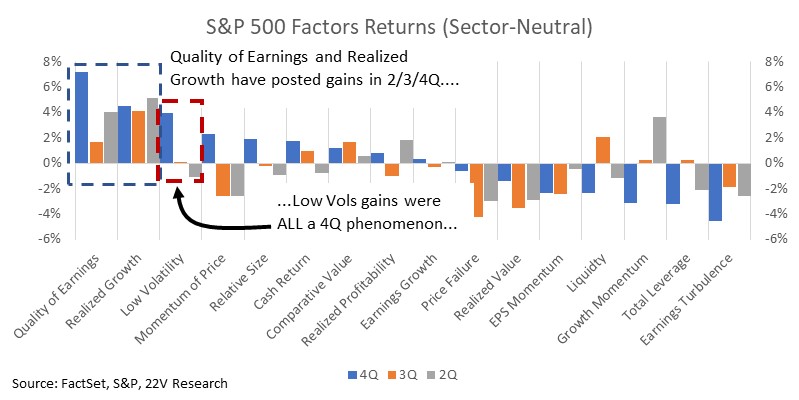The image size is (799, 400).
Task: Click the orange Price Failure 3Q bar
Action: click(476, 190)
